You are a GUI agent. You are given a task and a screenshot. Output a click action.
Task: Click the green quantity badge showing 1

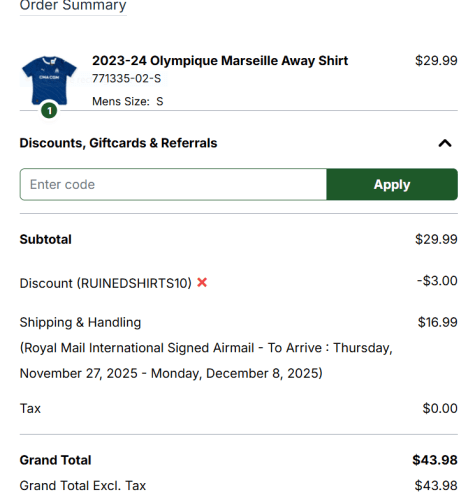[x=49, y=111]
